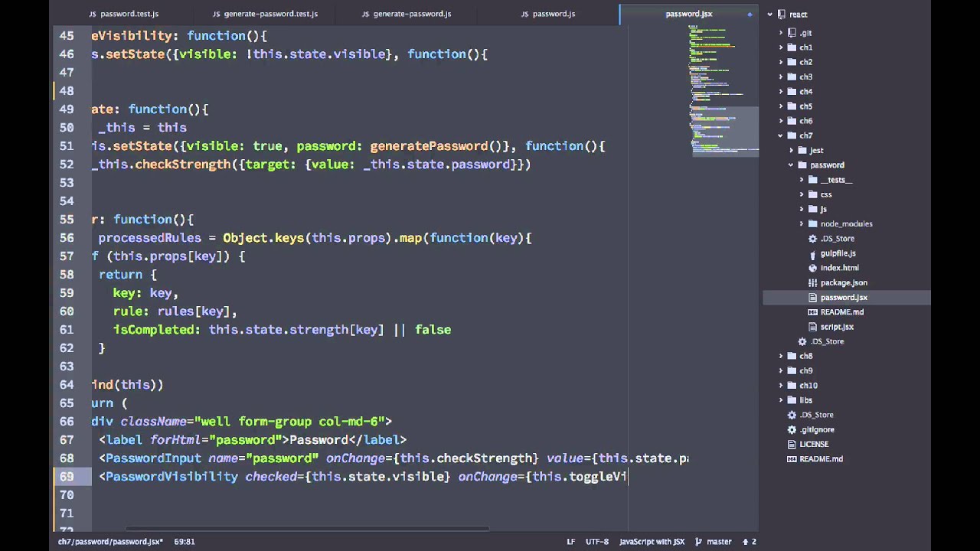This screenshot has width=980, height=551.
Task: Click the horizontal scrollbar under the editor
Action: pos(308,528)
